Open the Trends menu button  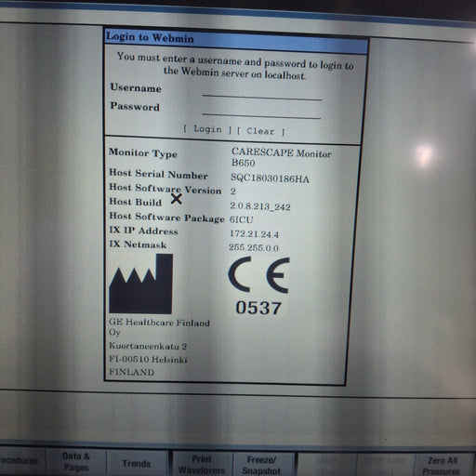point(137,463)
